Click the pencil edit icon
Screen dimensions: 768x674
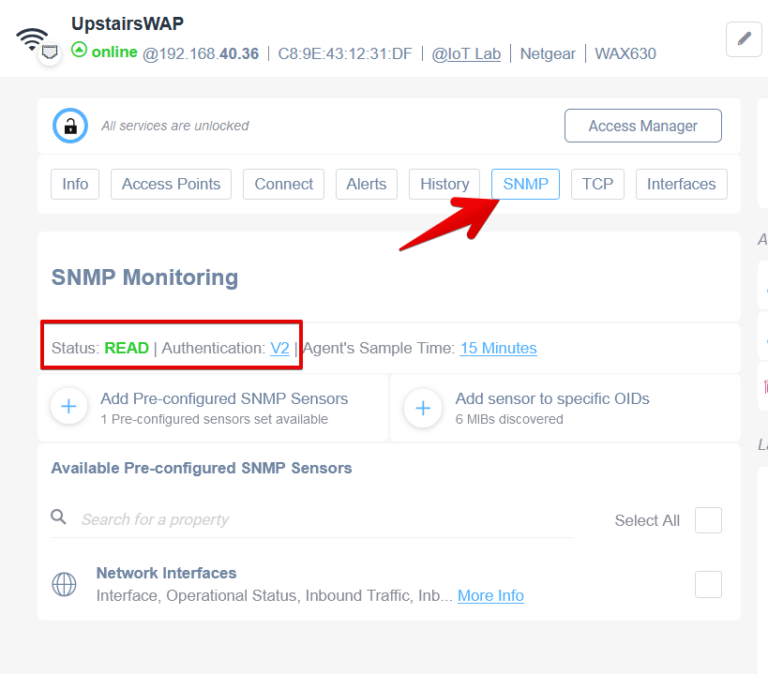coord(743,38)
